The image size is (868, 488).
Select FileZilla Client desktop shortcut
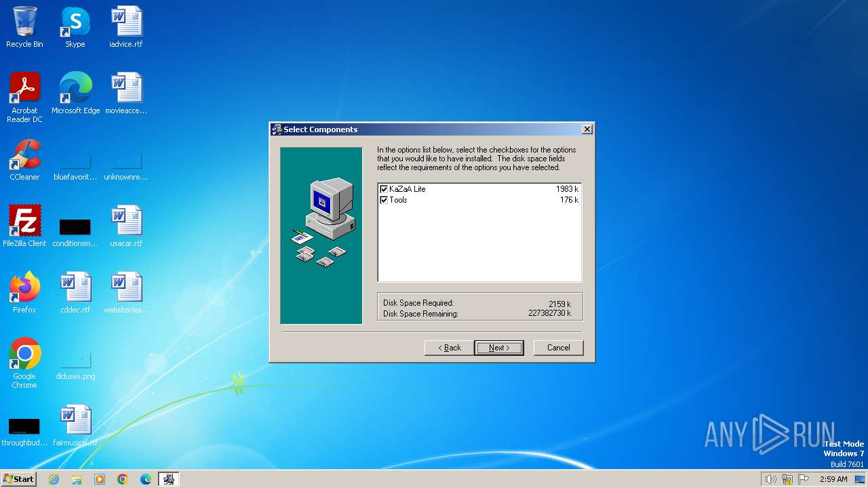pos(24,226)
